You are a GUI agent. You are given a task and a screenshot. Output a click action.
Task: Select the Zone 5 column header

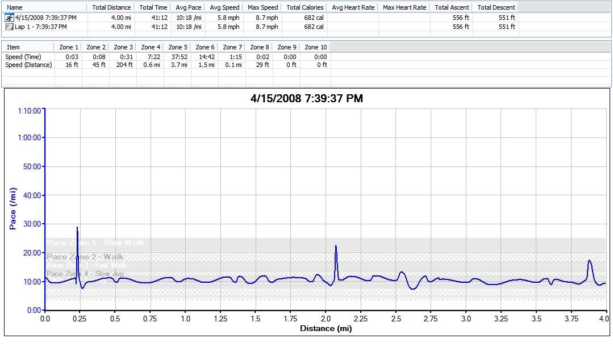click(x=178, y=47)
